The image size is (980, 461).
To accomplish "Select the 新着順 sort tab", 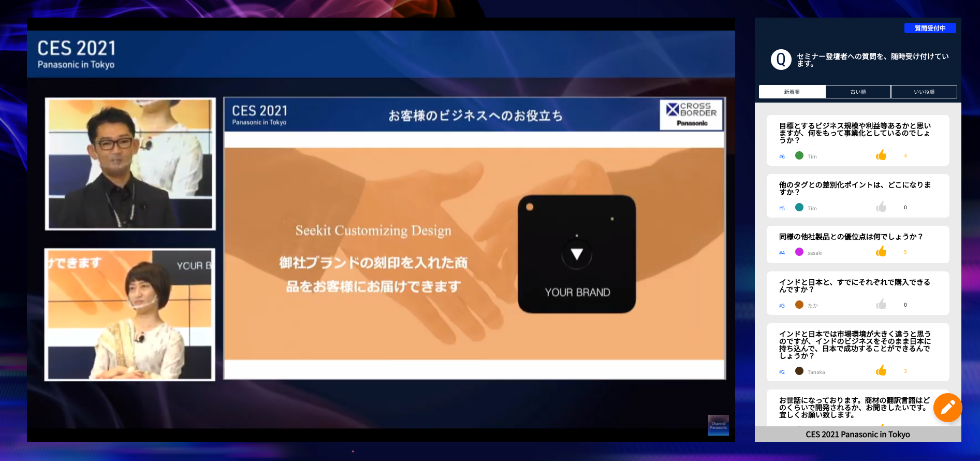I will tap(792, 92).
